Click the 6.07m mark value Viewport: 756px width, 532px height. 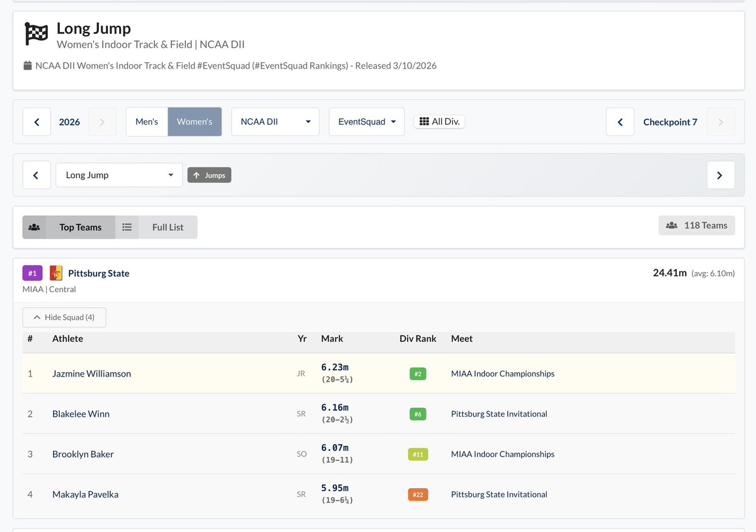[x=335, y=448]
